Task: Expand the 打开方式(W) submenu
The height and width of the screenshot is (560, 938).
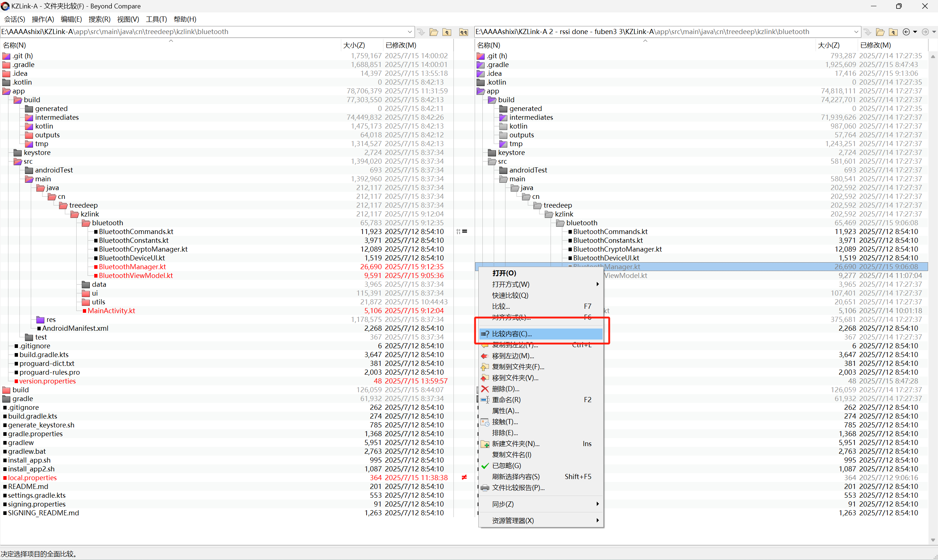Action: [x=540, y=284]
